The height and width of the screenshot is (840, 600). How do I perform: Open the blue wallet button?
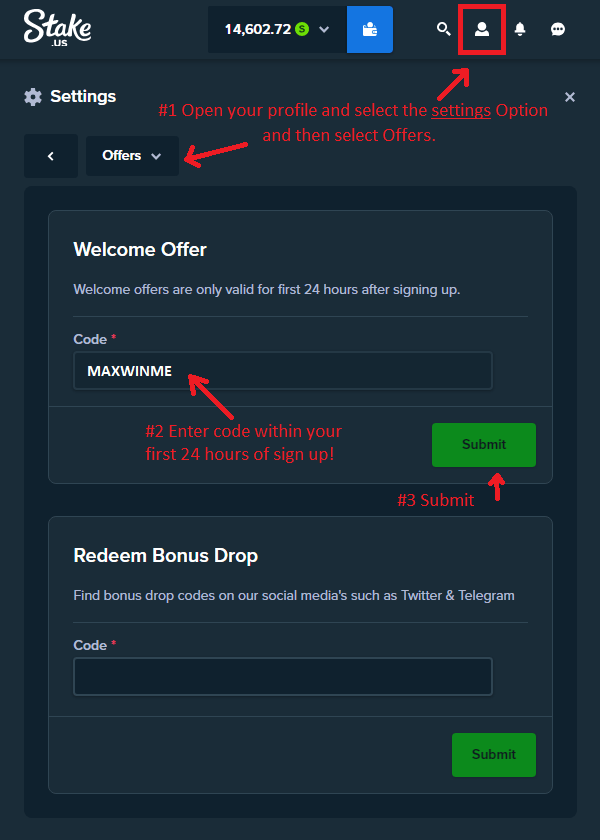click(x=370, y=29)
